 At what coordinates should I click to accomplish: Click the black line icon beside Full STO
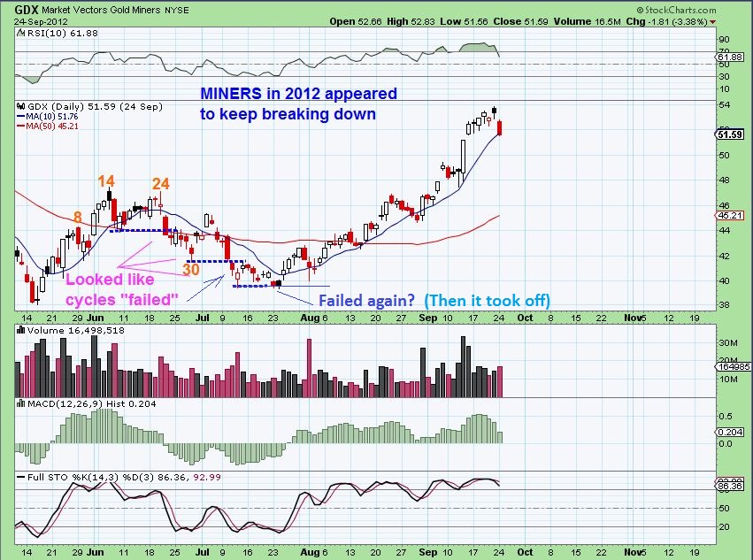(20, 478)
